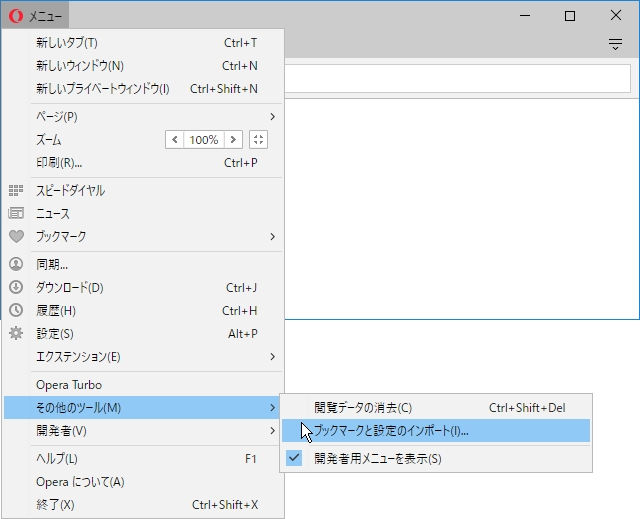Click the メニュー label in title bar
Screen dimensions: 640x519
45,17
